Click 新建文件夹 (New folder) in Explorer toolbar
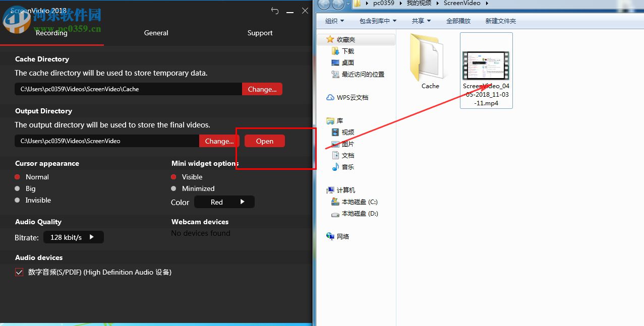The image size is (644, 326). (501, 21)
